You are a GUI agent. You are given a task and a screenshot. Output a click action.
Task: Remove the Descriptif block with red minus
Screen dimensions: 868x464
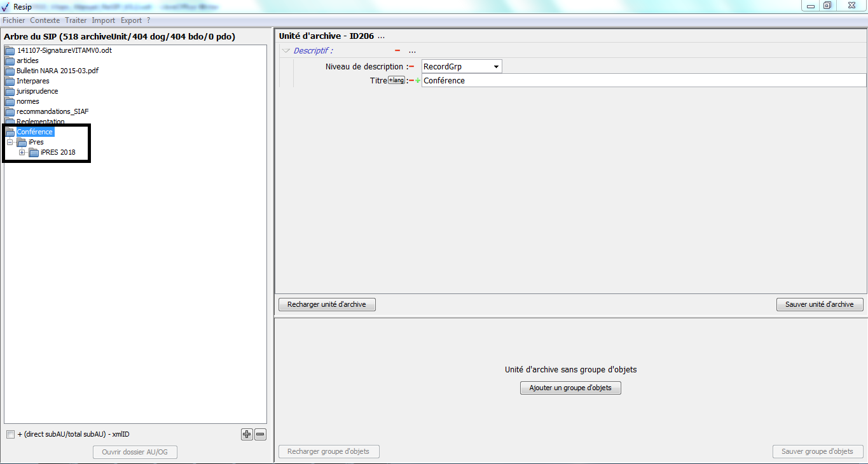tap(397, 51)
